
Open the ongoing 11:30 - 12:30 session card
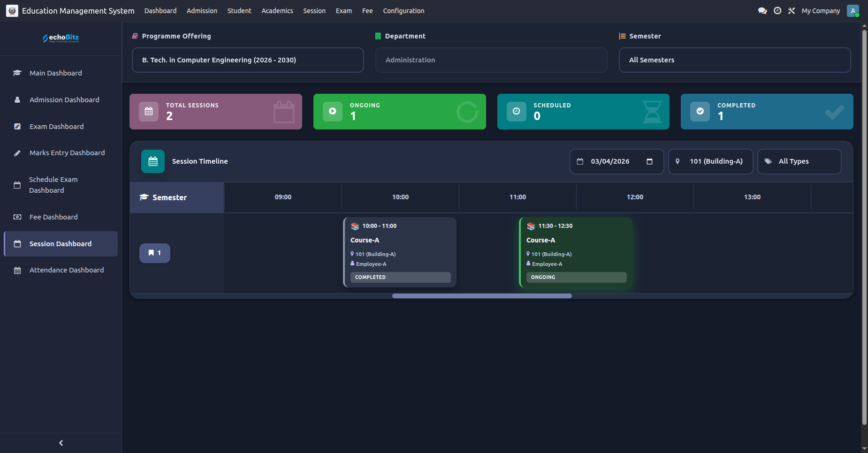[x=576, y=252]
